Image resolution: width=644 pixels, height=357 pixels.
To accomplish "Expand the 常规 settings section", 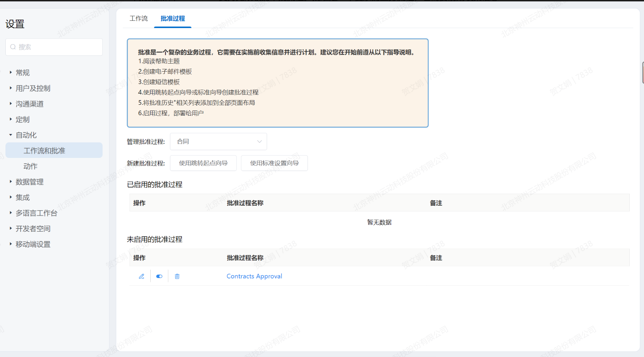I will pos(22,73).
